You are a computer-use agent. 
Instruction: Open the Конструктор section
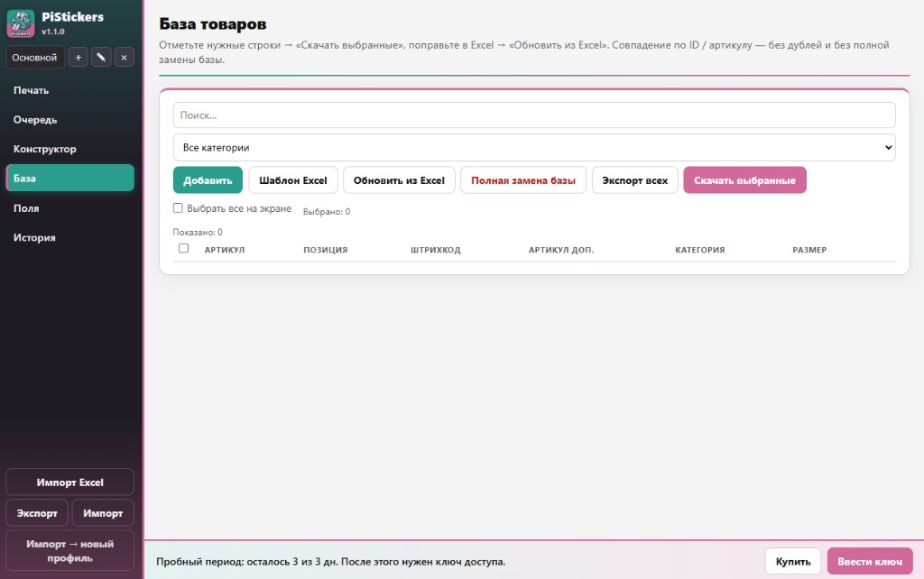point(70,149)
